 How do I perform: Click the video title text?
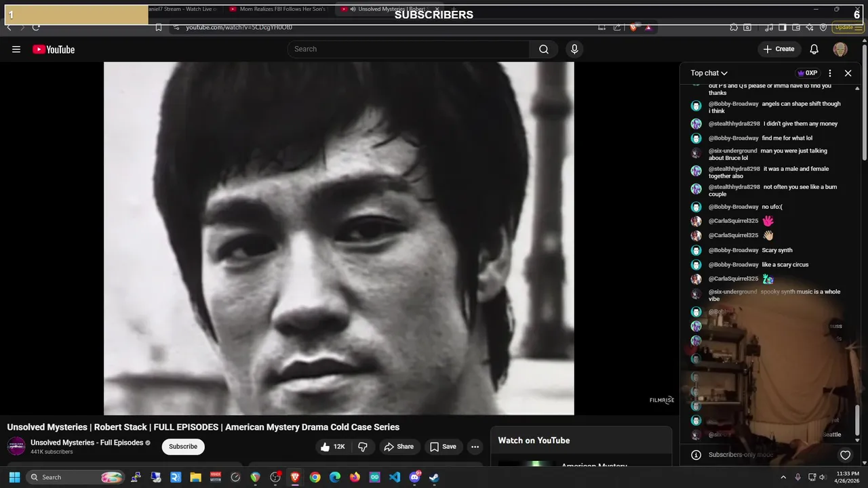point(203,427)
